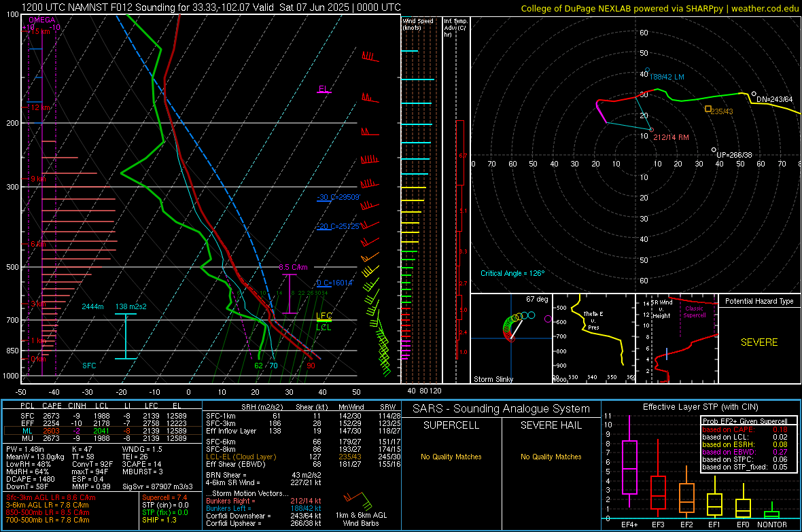Click the red surface temperature value 90

311,366
